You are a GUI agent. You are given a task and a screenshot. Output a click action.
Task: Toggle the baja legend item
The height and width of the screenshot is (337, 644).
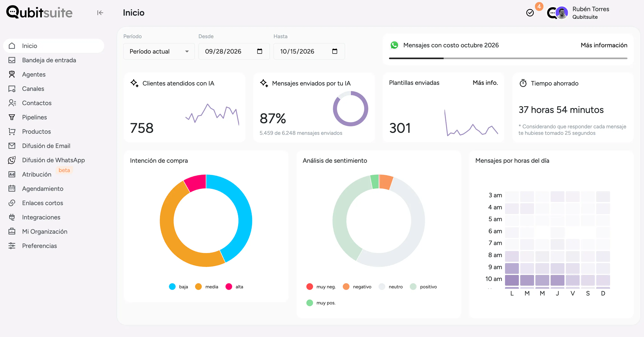point(179,287)
